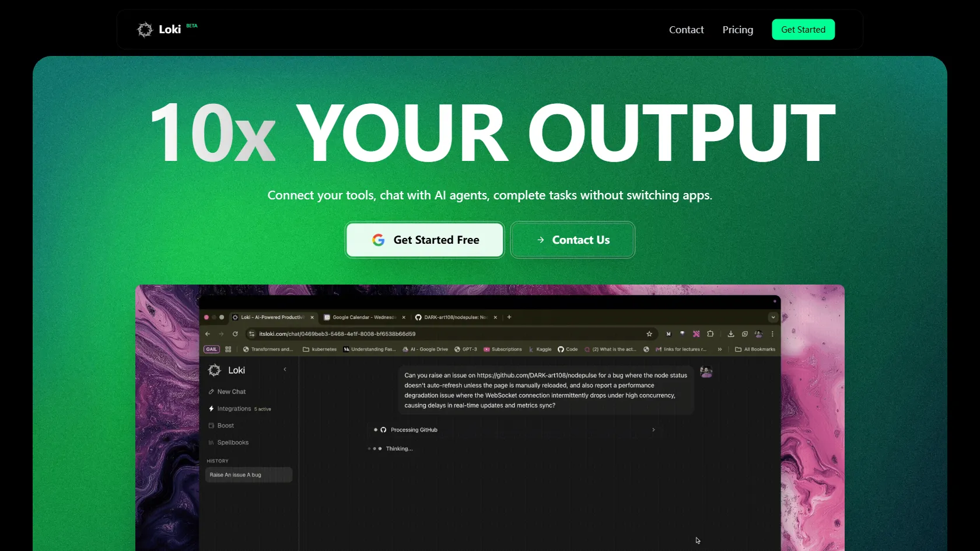Open the Kaggle bookmark
Image resolution: width=980 pixels, height=551 pixels.
pos(540,349)
